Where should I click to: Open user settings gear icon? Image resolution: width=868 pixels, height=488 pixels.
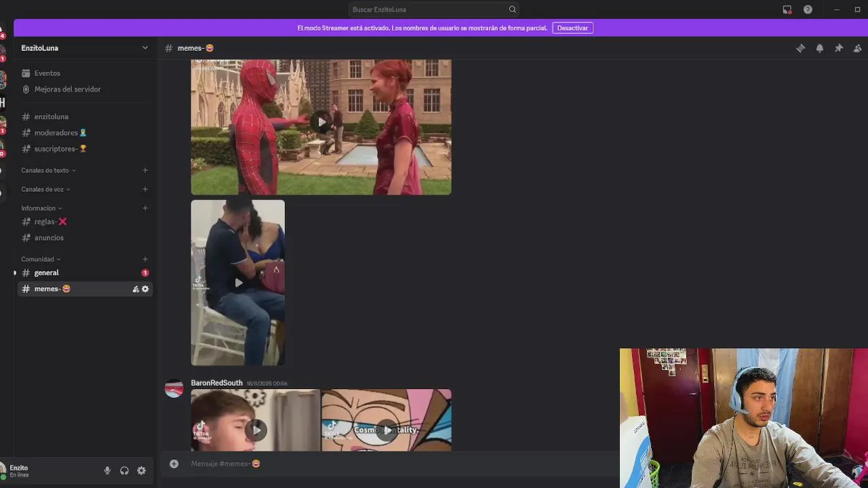[141, 470]
